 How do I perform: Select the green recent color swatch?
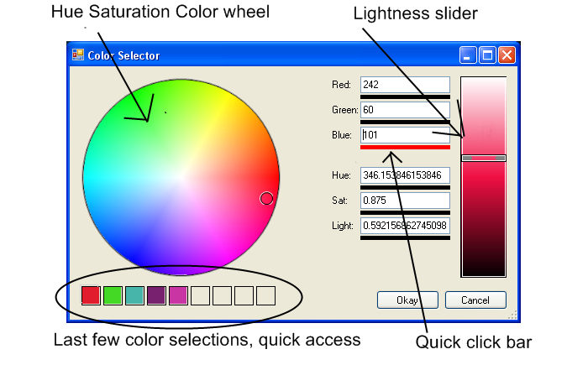[113, 295]
